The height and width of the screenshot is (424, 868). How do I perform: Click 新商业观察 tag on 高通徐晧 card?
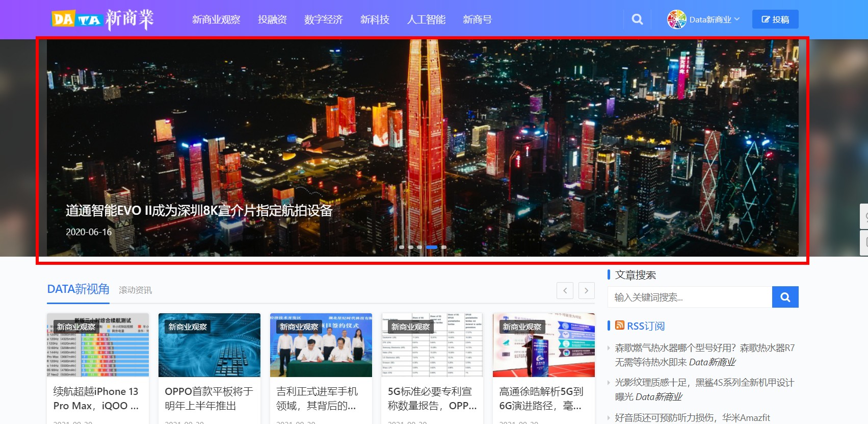(522, 327)
